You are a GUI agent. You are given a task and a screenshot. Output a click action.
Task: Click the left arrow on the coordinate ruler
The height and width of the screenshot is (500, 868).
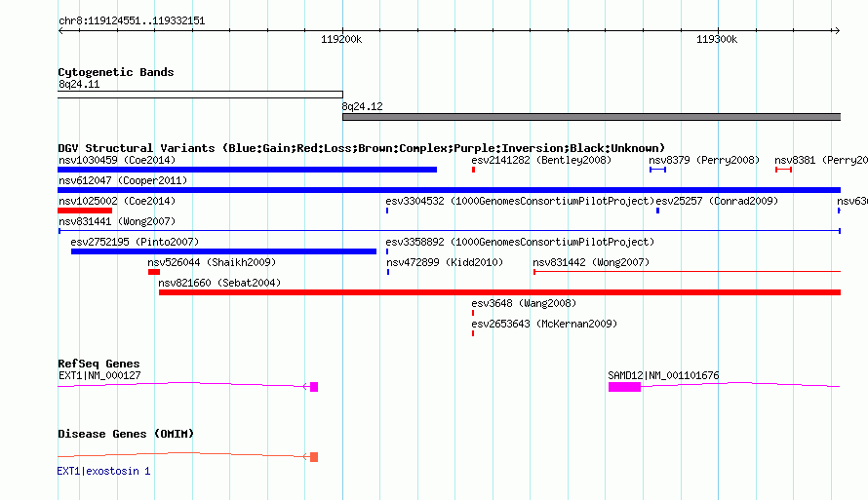[x=60, y=31]
